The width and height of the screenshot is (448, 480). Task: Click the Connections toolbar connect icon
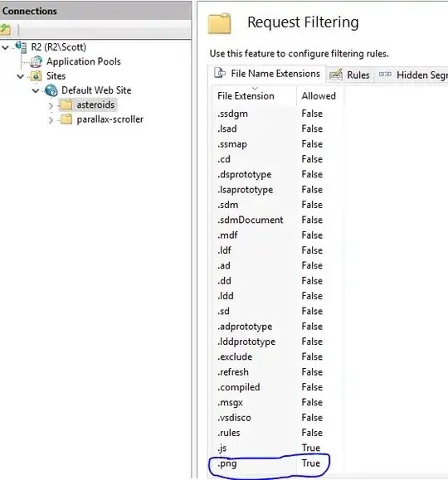[5, 29]
